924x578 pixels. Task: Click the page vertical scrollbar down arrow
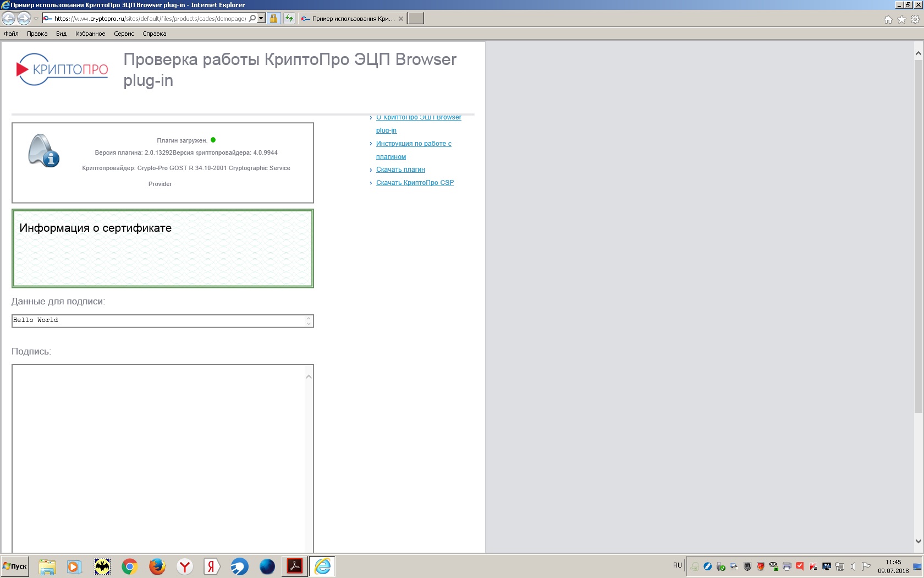[918, 541]
